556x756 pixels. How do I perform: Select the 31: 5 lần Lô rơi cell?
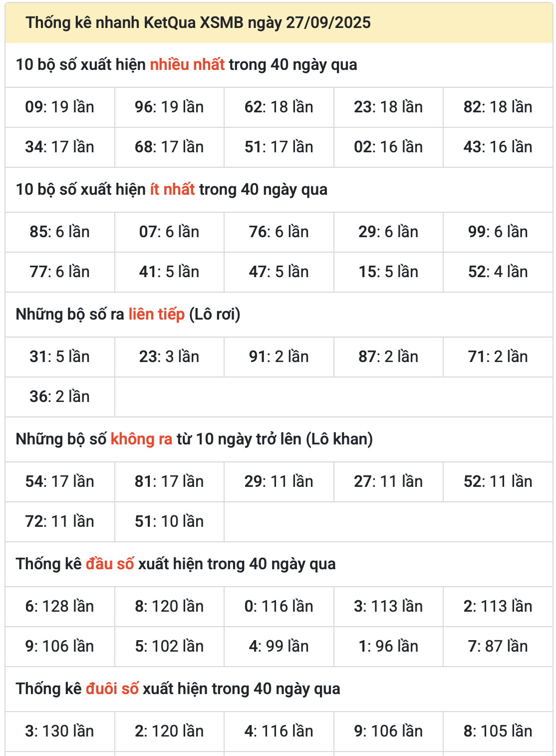[60, 357]
